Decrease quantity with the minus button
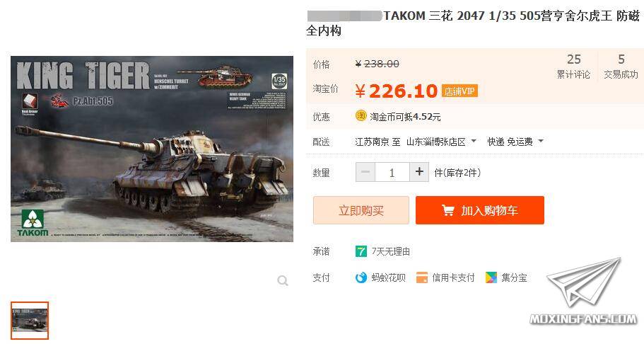 pyautogui.click(x=365, y=172)
